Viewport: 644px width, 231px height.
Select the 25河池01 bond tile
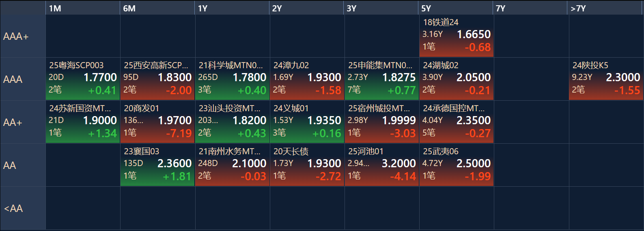click(x=382, y=165)
